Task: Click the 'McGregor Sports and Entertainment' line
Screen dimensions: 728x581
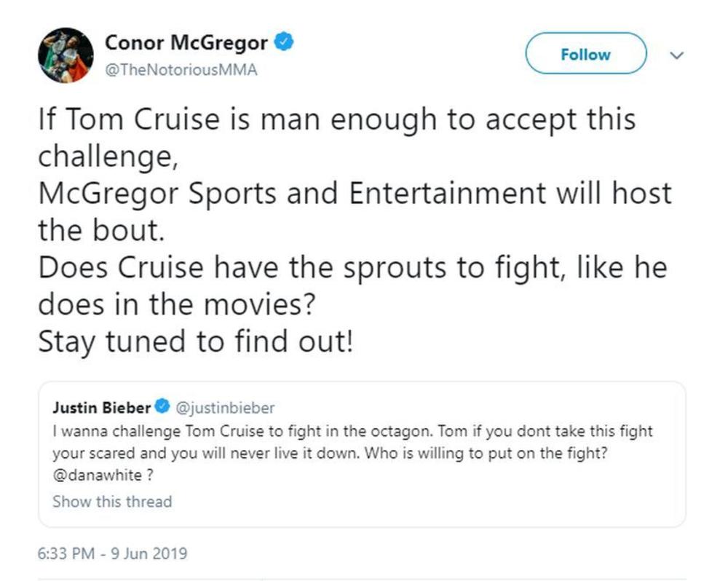Action: 355,194
